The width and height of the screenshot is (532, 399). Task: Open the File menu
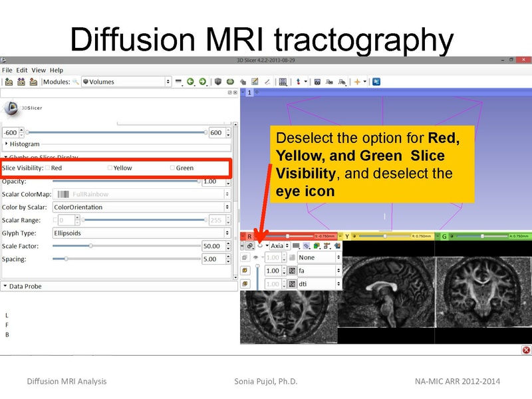[7, 70]
